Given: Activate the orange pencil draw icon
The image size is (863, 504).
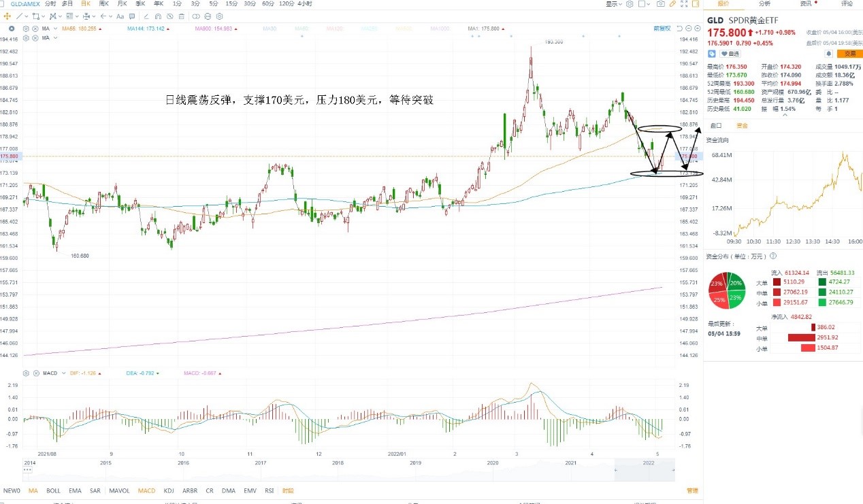Looking at the screenshot, I should 672,4.
